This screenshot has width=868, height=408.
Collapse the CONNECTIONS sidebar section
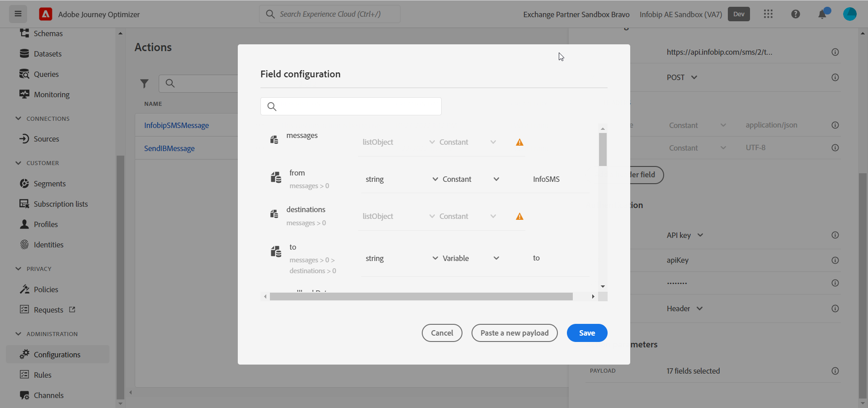[x=19, y=119]
